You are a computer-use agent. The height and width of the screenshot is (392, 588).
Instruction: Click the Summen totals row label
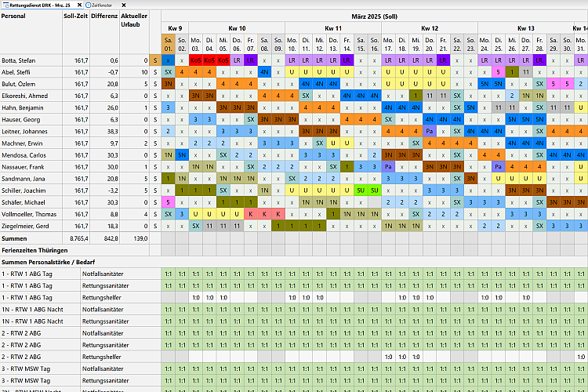(x=14, y=238)
